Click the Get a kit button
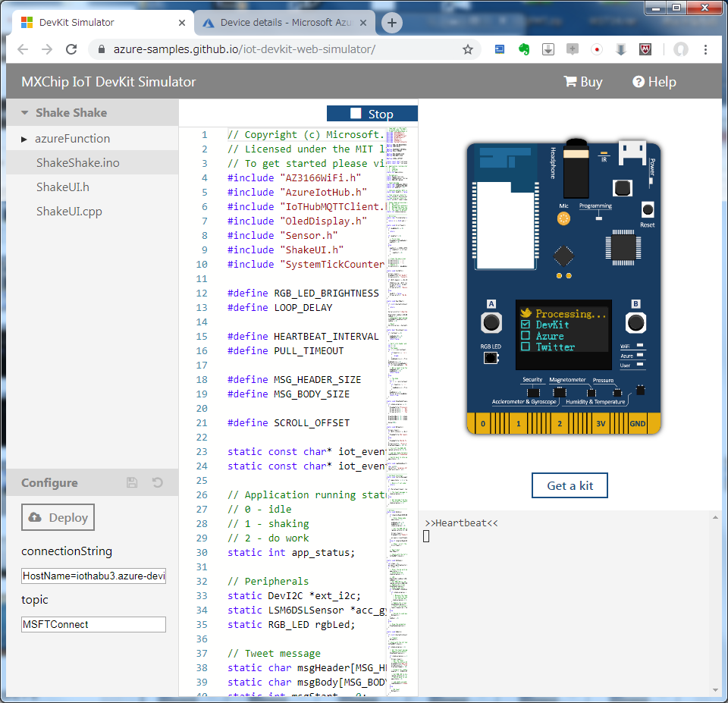The image size is (728, 703). tap(570, 485)
